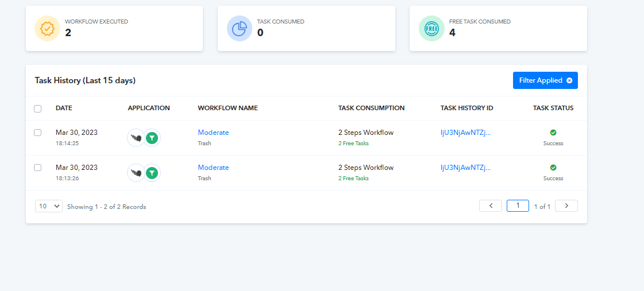Click the Task Consumed count of 0
Viewport: 644px width, 291px height.
pos(260,32)
